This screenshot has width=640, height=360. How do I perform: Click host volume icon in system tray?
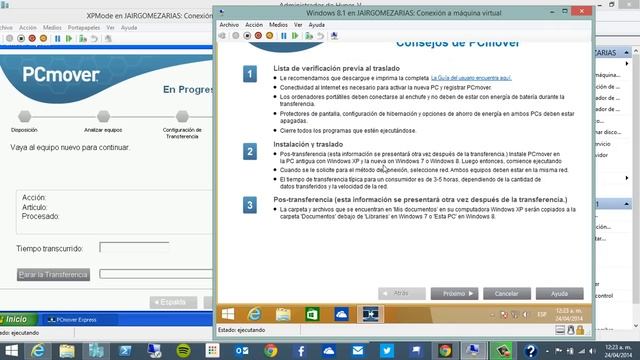point(593,351)
